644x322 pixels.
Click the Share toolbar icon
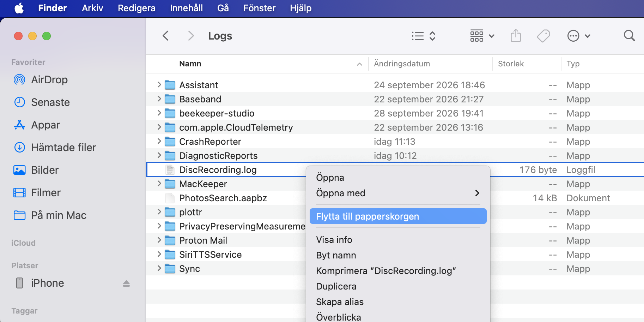516,36
